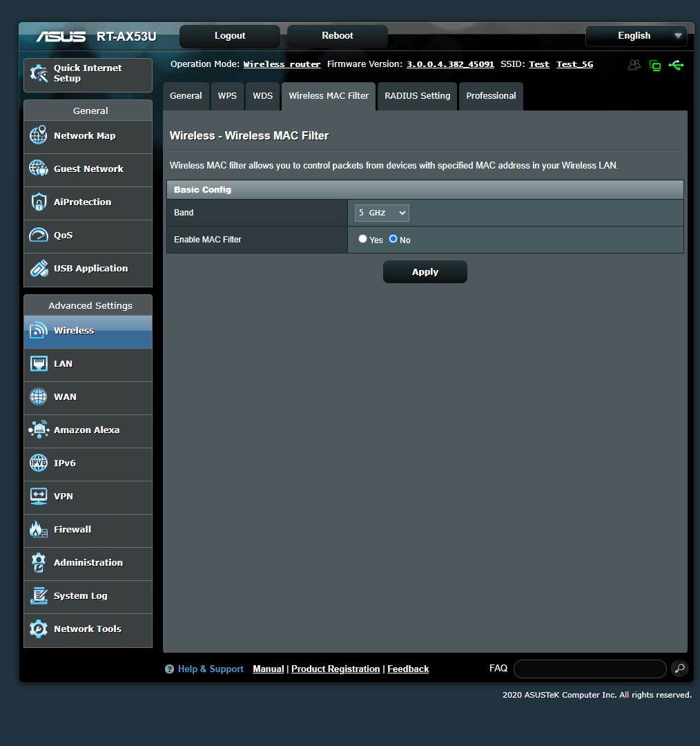Switch to the General wireless tab
This screenshot has width=700, height=746.
[186, 96]
